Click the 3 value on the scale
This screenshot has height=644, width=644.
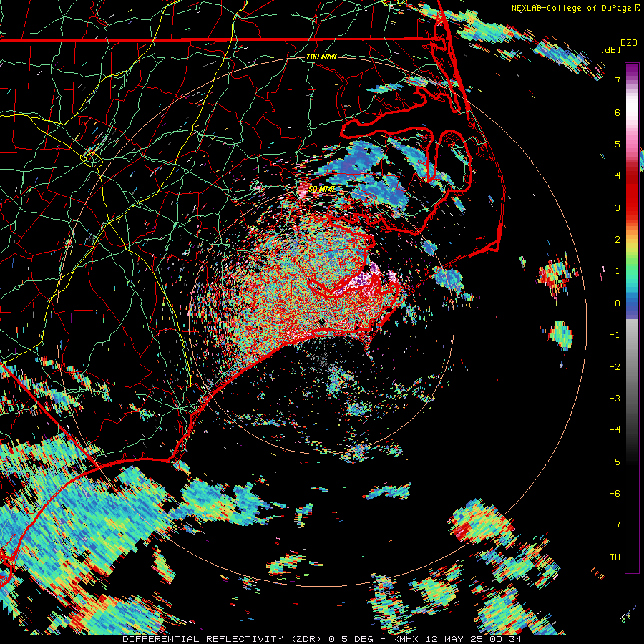(618, 208)
